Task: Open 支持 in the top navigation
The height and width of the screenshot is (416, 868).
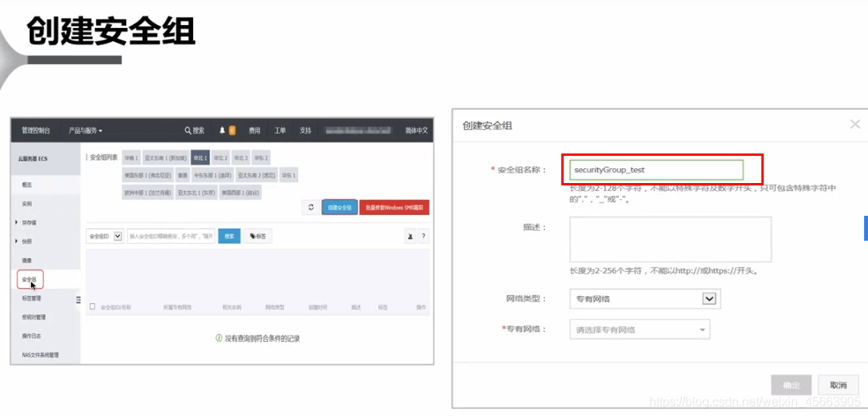Action: 306,131
